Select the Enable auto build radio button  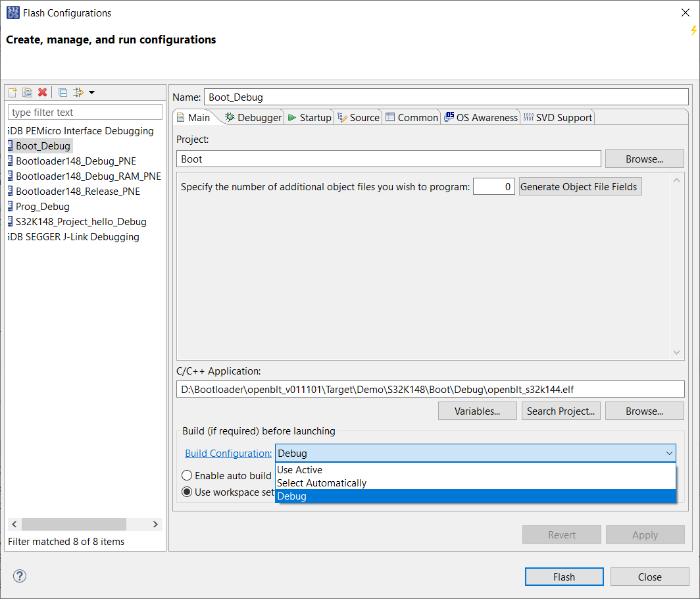[187, 475]
